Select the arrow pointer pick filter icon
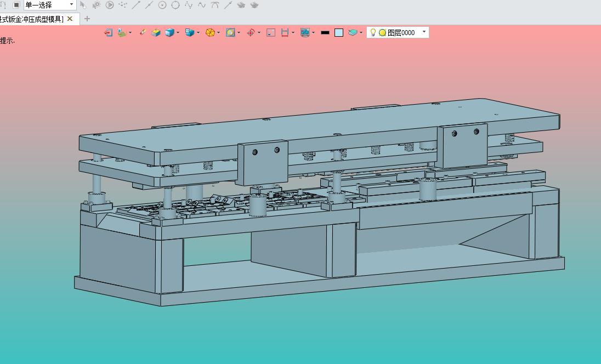The image size is (601, 364). (x=83, y=5)
